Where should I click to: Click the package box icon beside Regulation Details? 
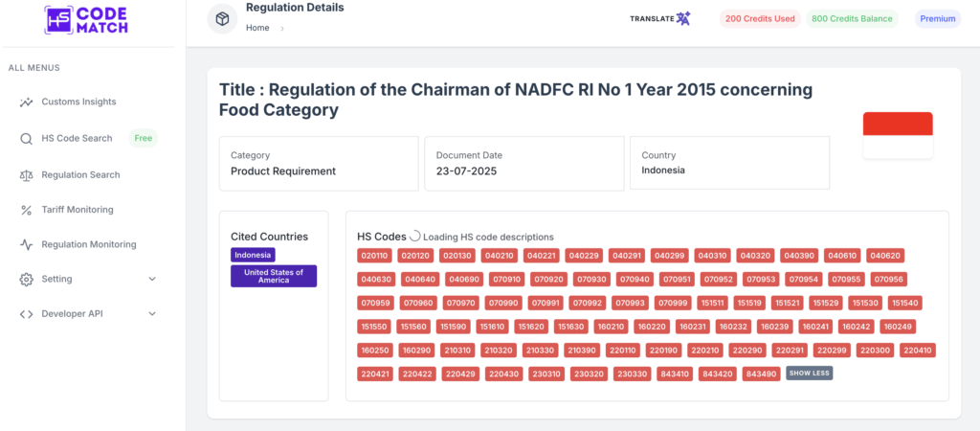pyautogui.click(x=222, y=19)
